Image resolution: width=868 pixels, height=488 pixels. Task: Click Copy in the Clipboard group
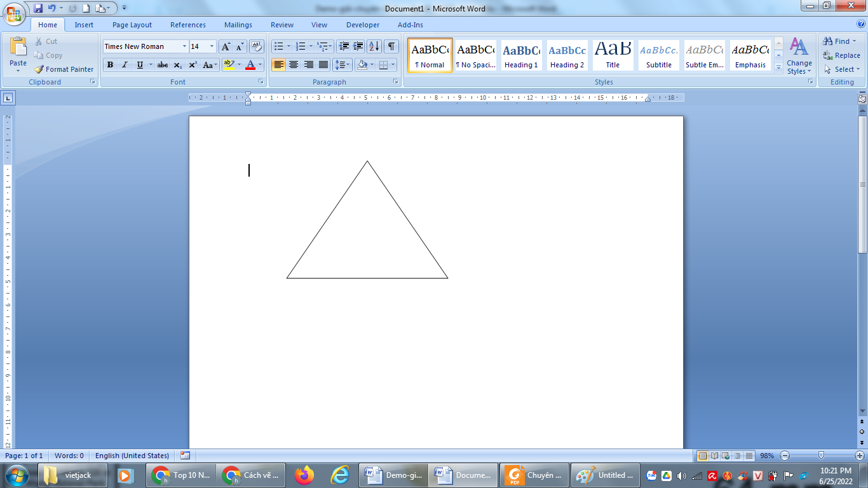point(48,55)
